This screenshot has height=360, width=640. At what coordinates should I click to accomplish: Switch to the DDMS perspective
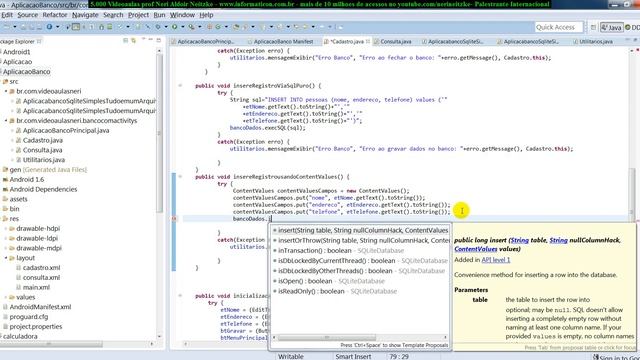pos(632,27)
